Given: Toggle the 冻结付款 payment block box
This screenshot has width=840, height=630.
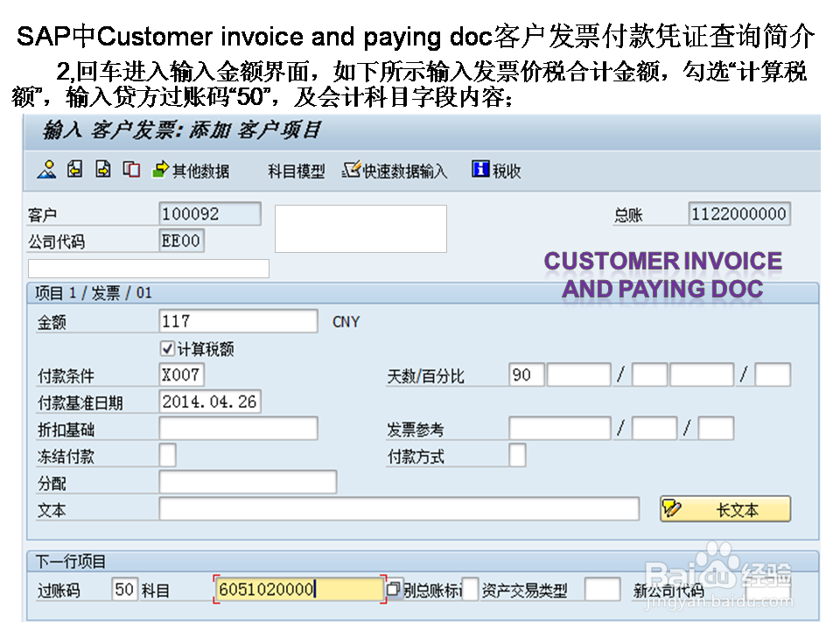Looking at the screenshot, I should point(167,455).
